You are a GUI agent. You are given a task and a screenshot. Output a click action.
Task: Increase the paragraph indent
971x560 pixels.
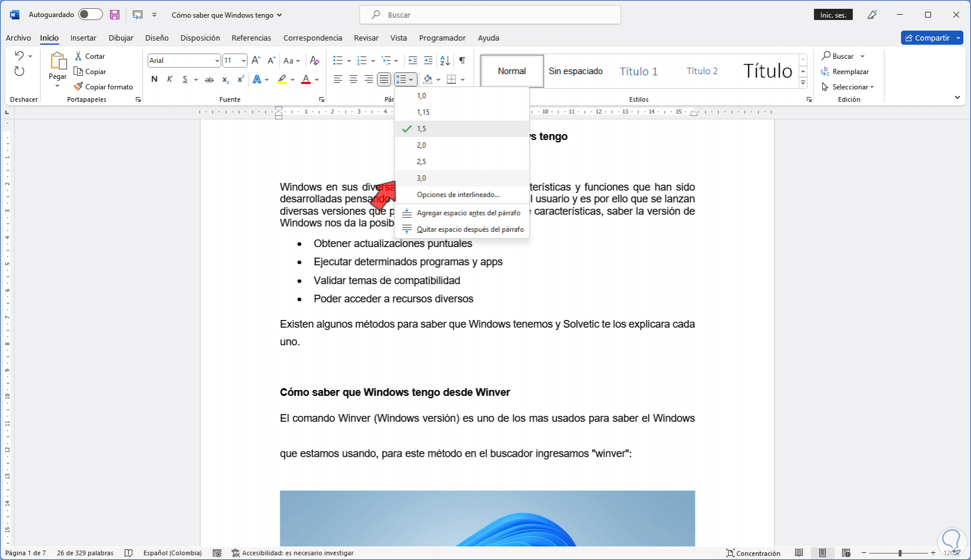[428, 61]
